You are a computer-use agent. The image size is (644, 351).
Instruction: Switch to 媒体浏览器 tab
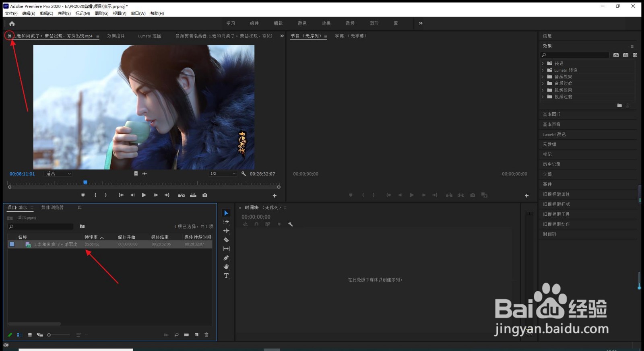tap(52, 208)
